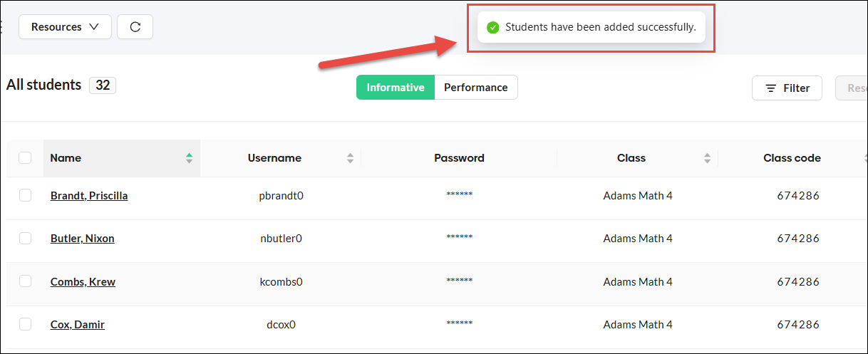The height and width of the screenshot is (354, 868).
Task: Select the Informative tab
Action: pyautogui.click(x=396, y=88)
